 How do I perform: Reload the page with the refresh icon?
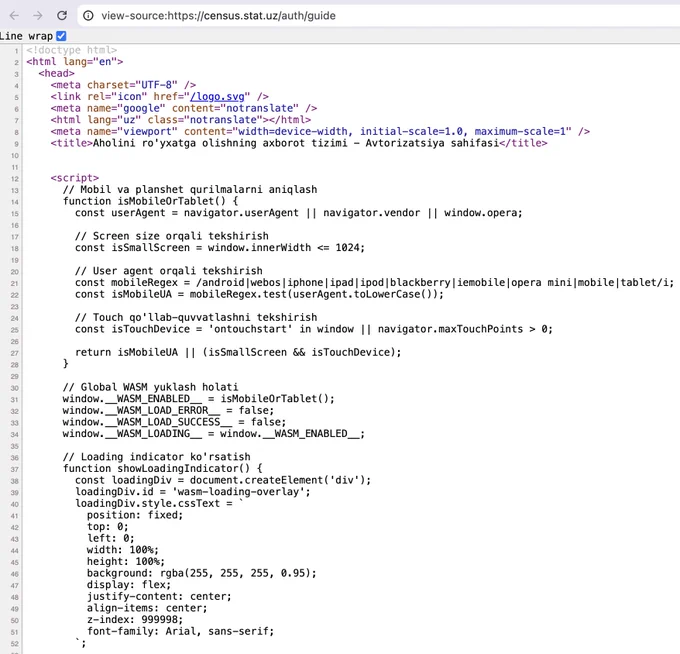click(62, 16)
